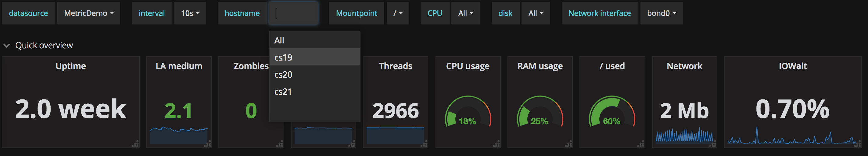Pick cs21 from the hostname list

click(283, 92)
